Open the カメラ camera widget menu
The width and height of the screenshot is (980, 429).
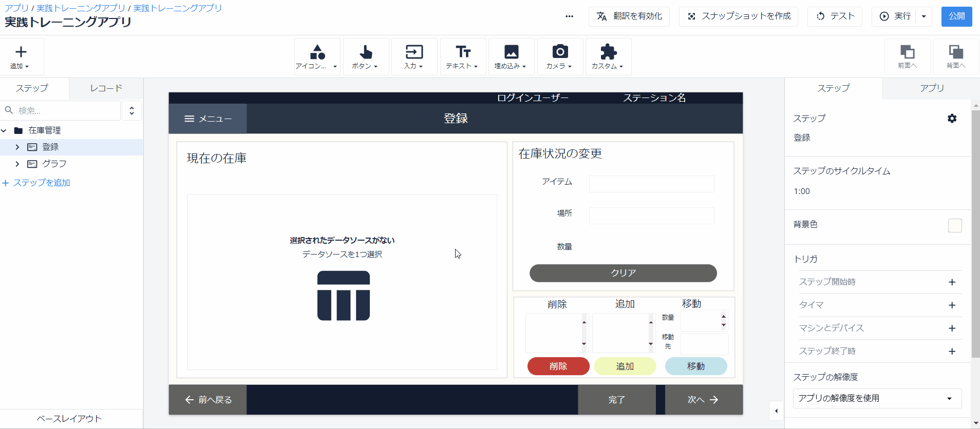coord(560,57)
